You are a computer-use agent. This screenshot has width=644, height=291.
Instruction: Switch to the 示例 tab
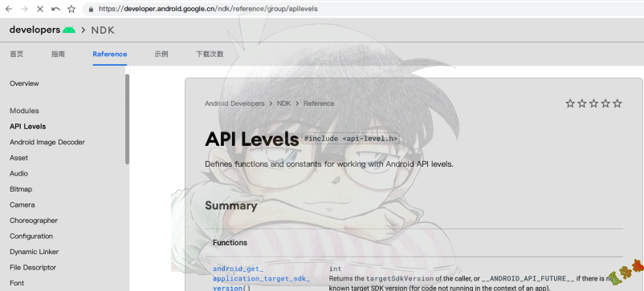tap(161, 54)
